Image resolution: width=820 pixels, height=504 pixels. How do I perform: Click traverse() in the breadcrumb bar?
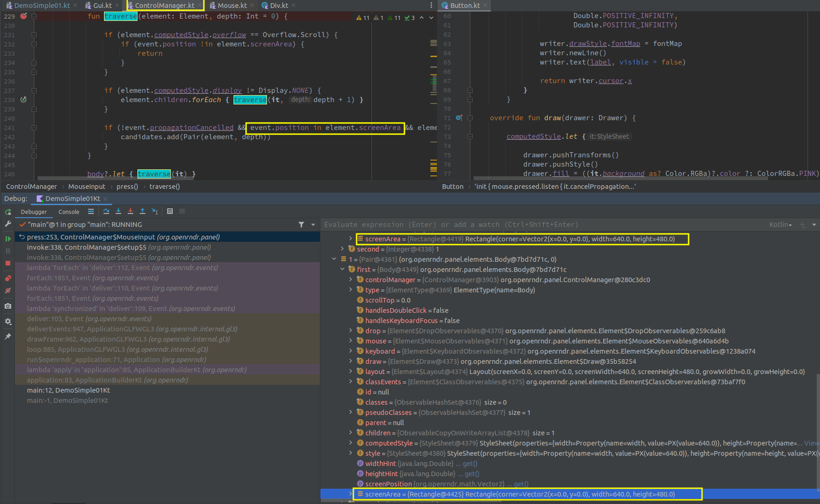pyautogui.click(x=164, y=186)
